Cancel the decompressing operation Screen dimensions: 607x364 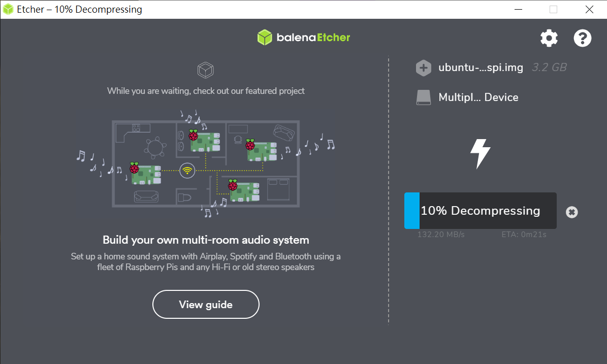click(x=572, y=212)
